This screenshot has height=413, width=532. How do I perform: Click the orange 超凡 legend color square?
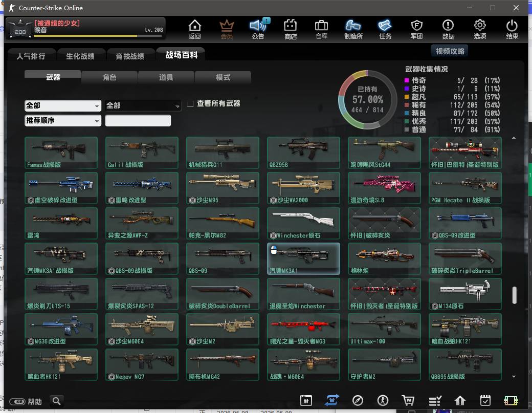tap(407, 97)
